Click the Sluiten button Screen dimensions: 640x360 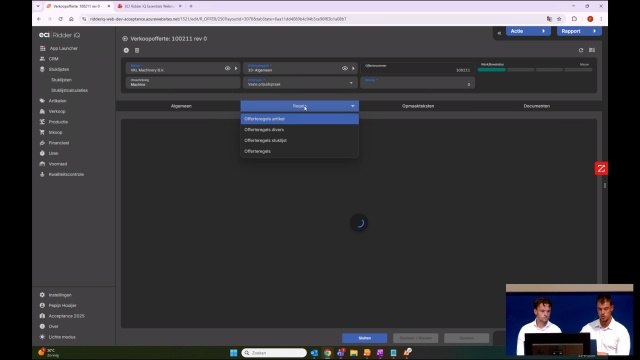(x=364, y=338)
